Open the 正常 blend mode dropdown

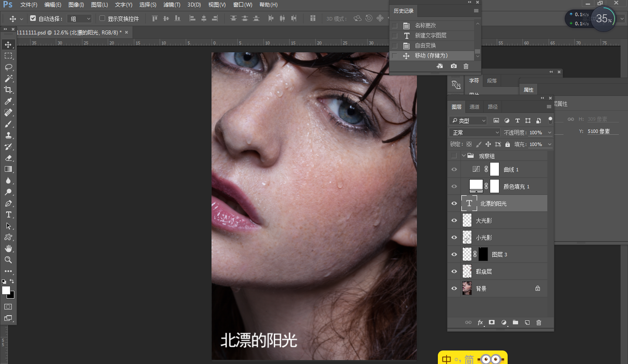(474, 133)
